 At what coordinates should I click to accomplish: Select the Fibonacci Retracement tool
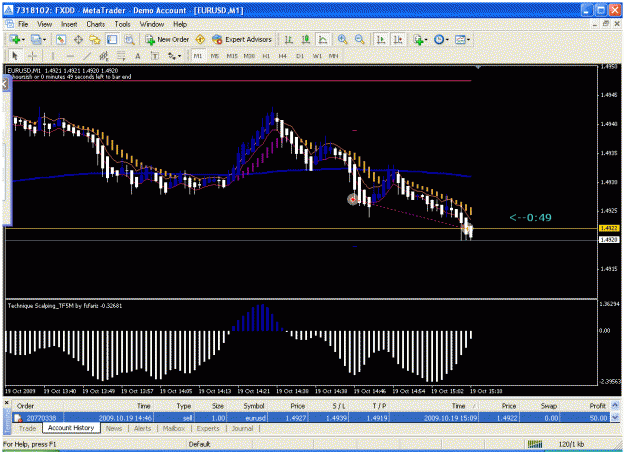(121, 56)
